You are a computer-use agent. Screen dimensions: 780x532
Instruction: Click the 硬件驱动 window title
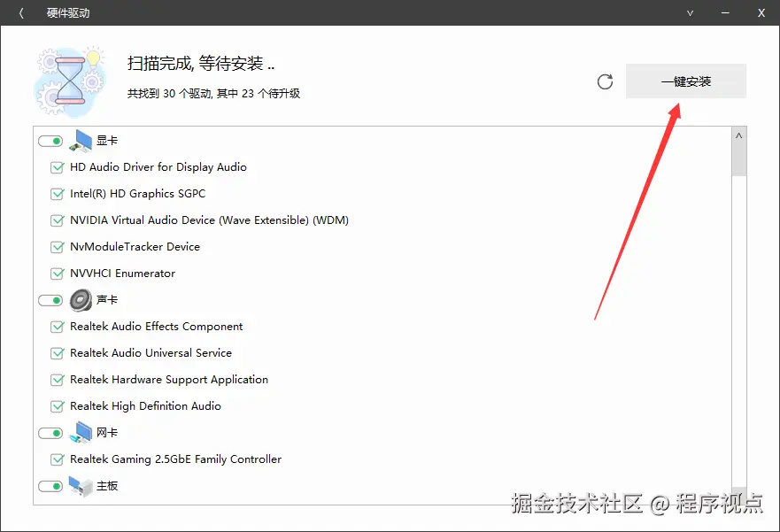[68, 13]
